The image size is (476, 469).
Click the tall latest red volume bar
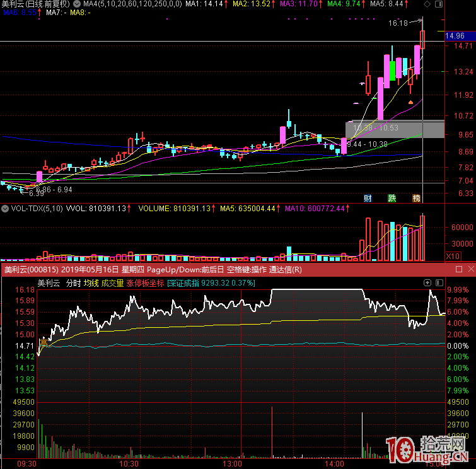point(422,238)
